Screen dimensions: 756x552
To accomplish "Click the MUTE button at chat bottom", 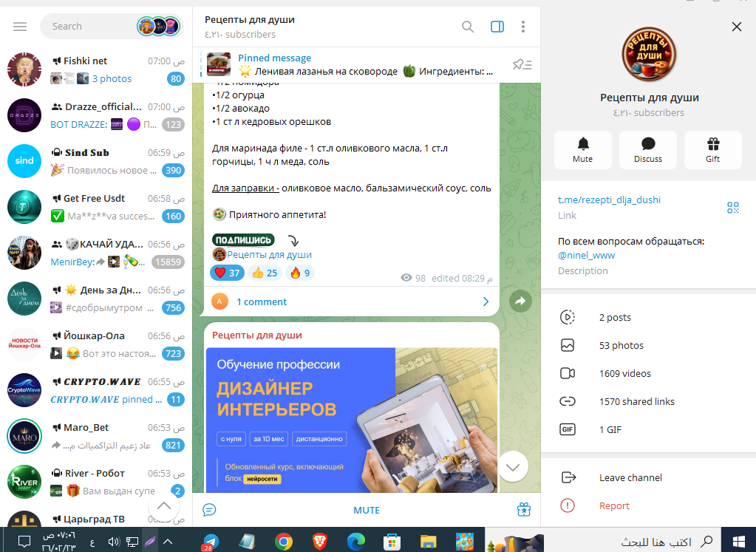I will coord(367,510).
